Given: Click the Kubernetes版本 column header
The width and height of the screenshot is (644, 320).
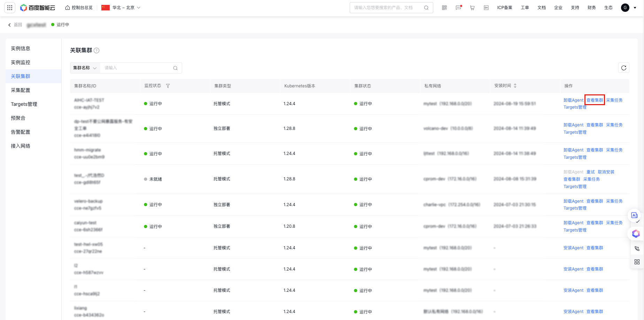Looking at the screenshot, I should click(300, 86).
